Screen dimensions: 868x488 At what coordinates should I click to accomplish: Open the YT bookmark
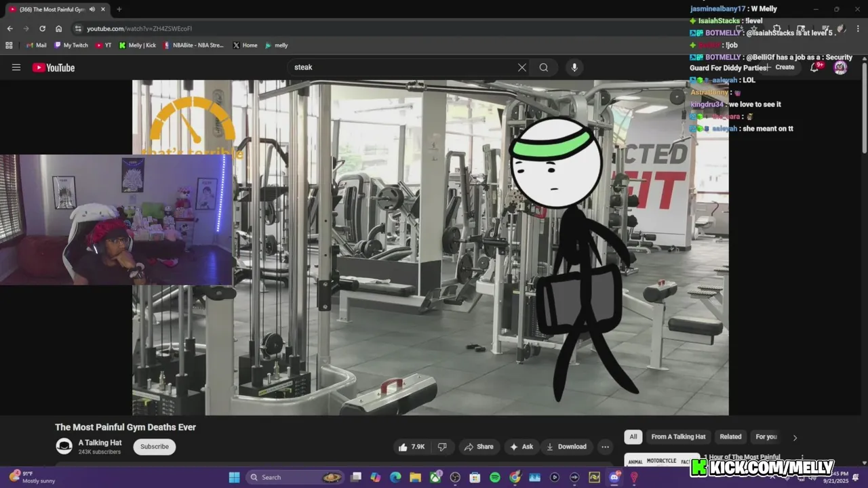pos(103,45)
